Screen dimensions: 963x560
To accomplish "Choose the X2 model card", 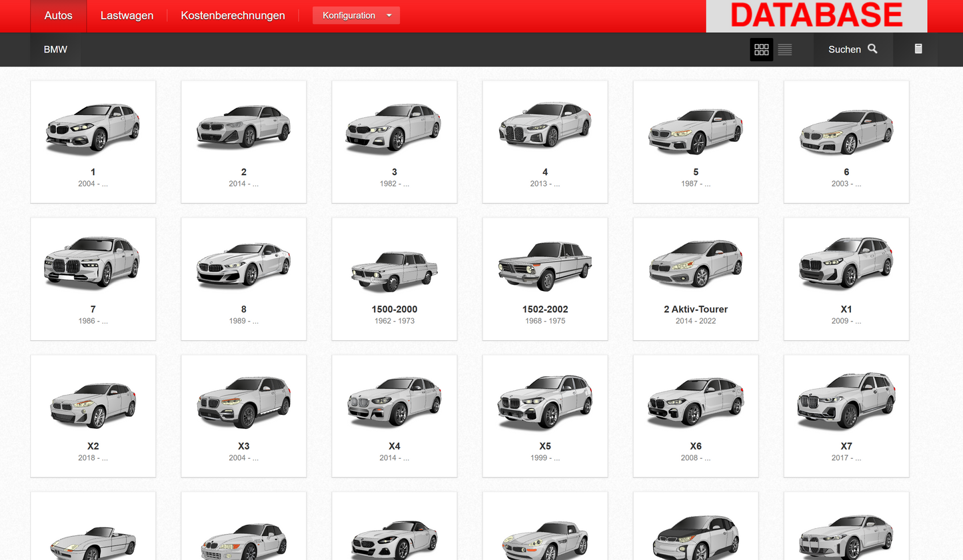I will point(93,416).
